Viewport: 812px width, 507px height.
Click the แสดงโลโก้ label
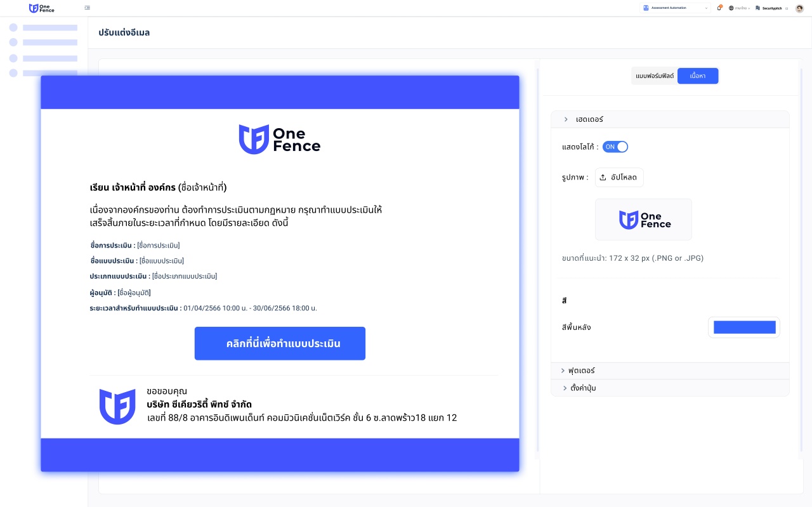tap(580, 147)
